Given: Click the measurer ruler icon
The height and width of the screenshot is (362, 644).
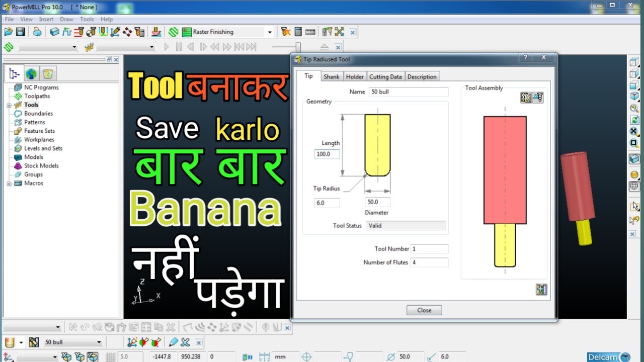Looking at the screenshot, I should click(x=310, y=32).
